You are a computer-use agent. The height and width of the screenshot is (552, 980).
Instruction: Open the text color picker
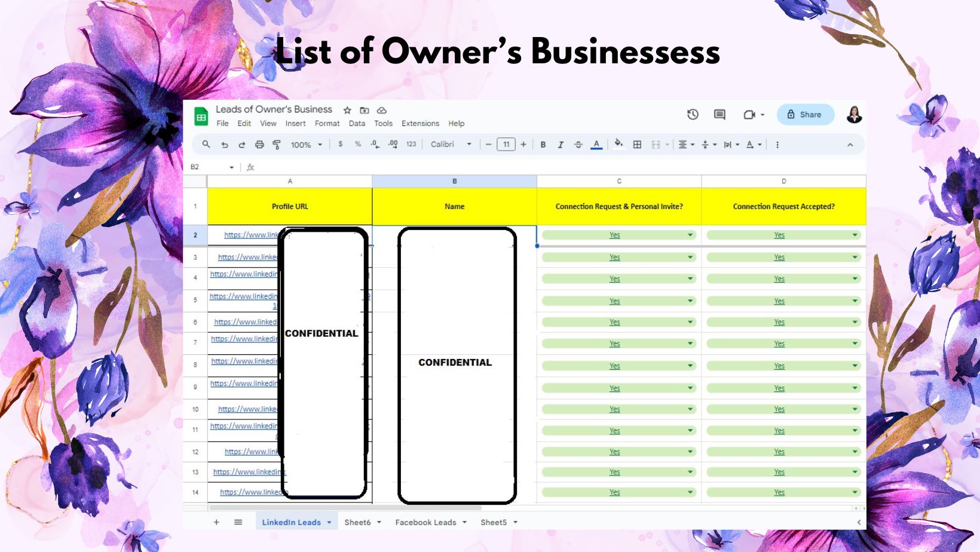point(596,145)
